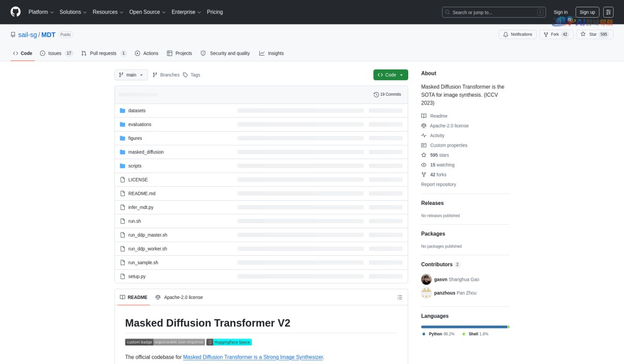Open the datasets folder
This screenshot has height=364, width=624.
137,111
